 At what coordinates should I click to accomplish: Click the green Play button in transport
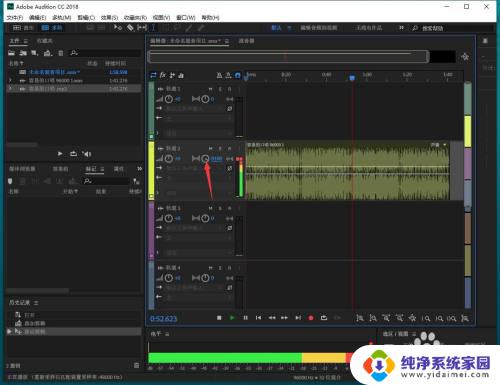[x=232, y=318]
